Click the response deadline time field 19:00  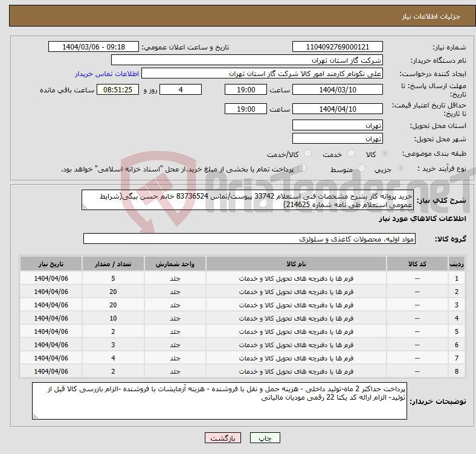tap(246, 89)
